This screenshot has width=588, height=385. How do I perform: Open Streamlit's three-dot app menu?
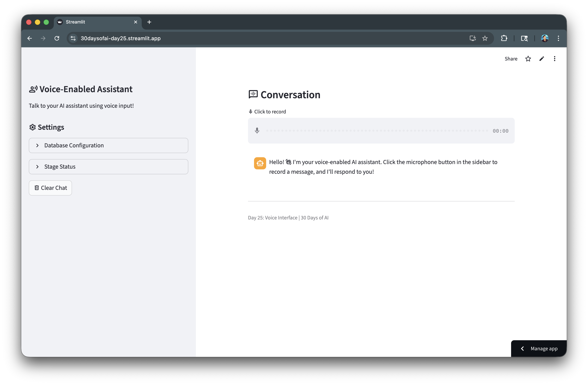[x=555, y=59]
